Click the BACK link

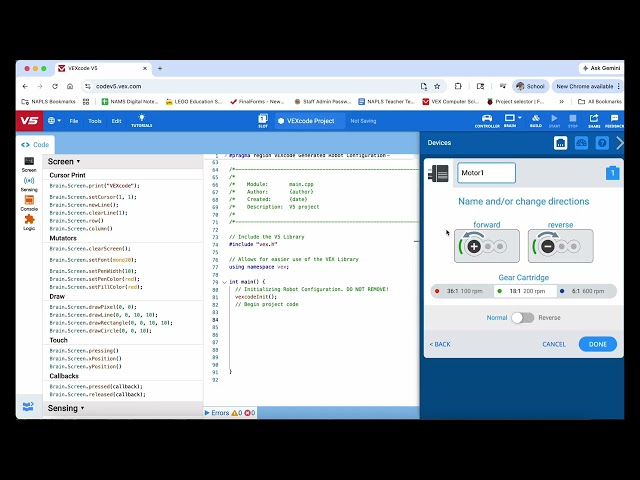click(440, 344)
